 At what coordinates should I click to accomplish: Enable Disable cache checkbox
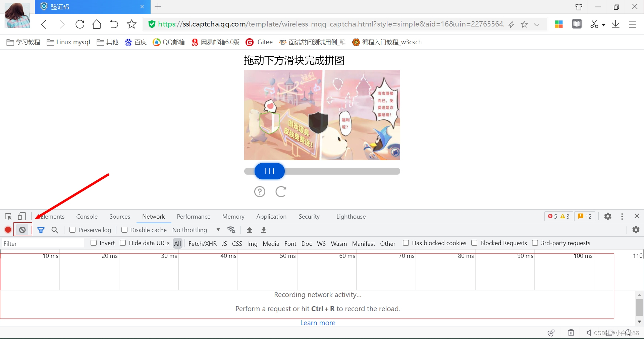tap(124, 230)
